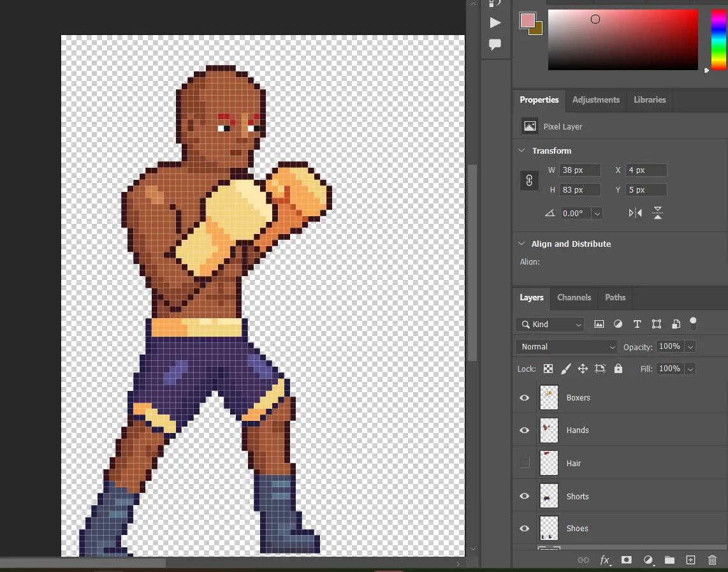Create a new group folder icon
The height and width of the screenshot is (572, 728).
point(669,560)
